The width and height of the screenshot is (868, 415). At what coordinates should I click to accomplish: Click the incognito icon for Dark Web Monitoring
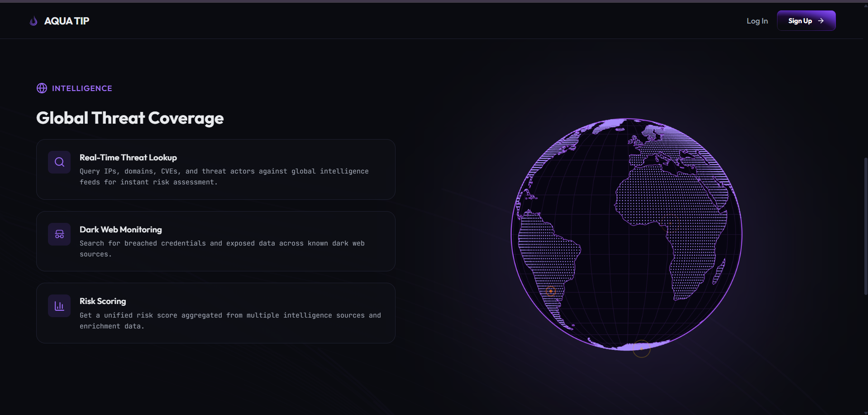click(59, 234)
